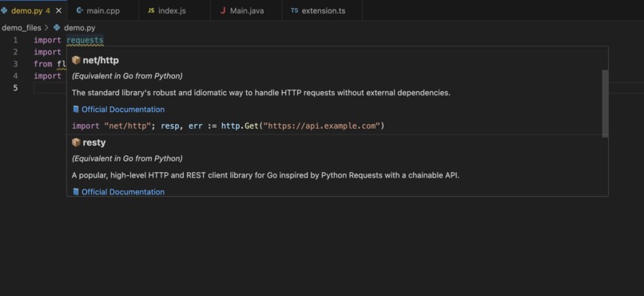Select demo.py in the breadcrumb
The width and height of the screenshot is (644, 296).
[80, 27]
